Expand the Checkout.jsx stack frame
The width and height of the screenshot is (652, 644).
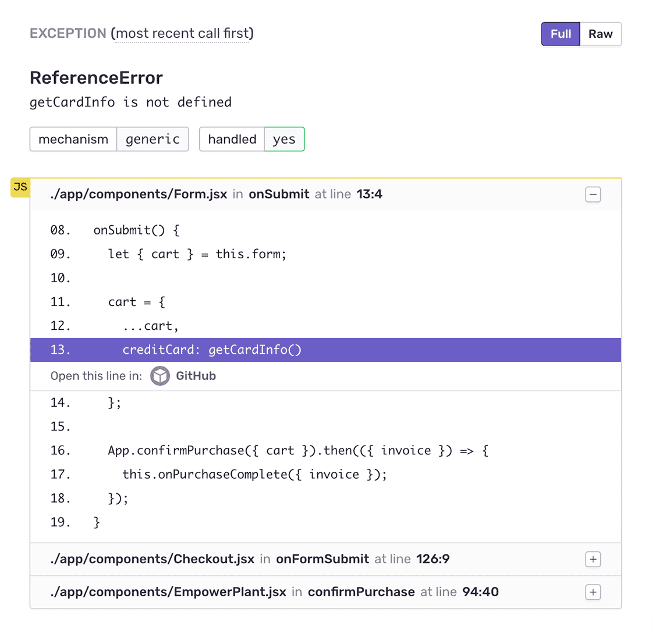tap(593, 560)
